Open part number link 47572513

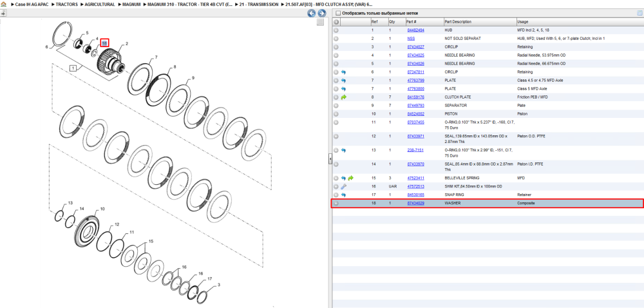415,186
